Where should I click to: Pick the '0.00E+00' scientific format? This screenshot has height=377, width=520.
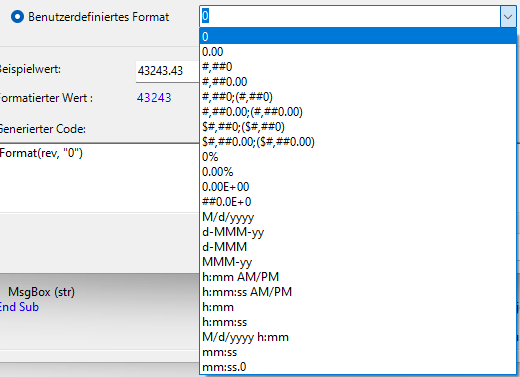358,187
